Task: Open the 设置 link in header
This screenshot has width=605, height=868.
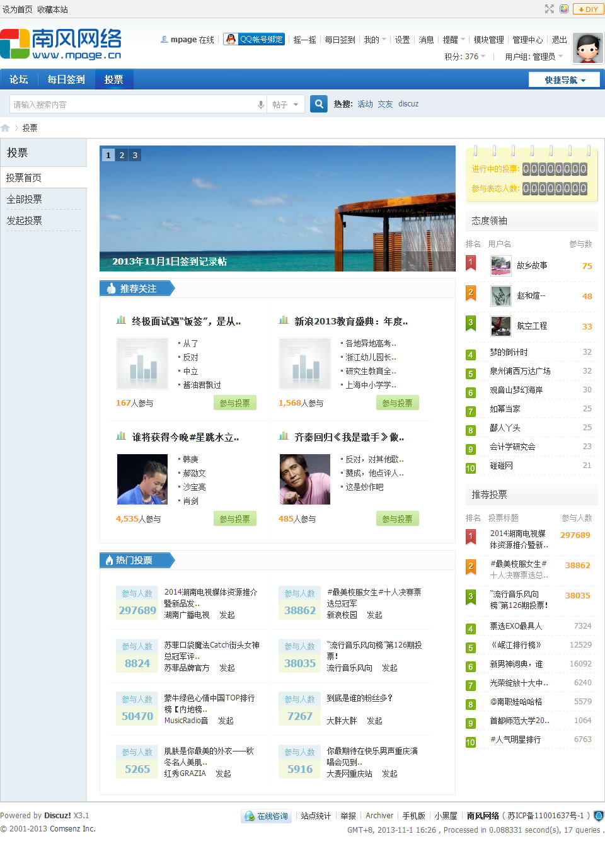Action: point(403,40)
